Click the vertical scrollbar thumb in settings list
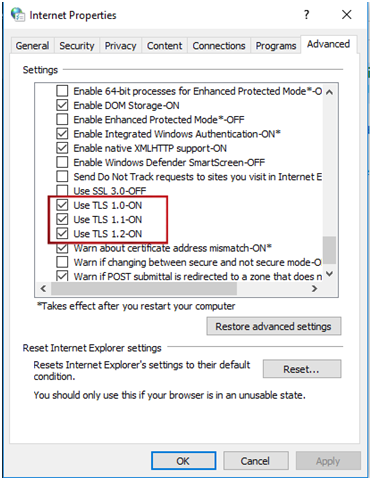This screenshot has height=480, width=372. pos(330,250)
